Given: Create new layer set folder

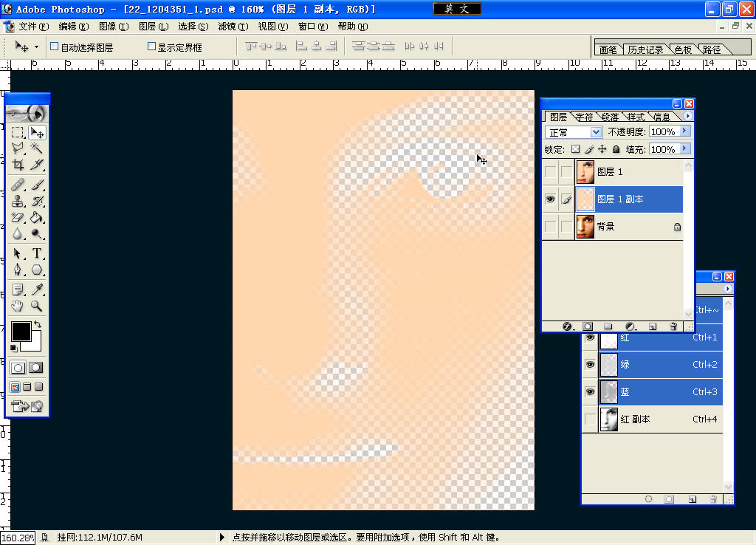Looking at the screenshot, I should click(x=608, y=326).
